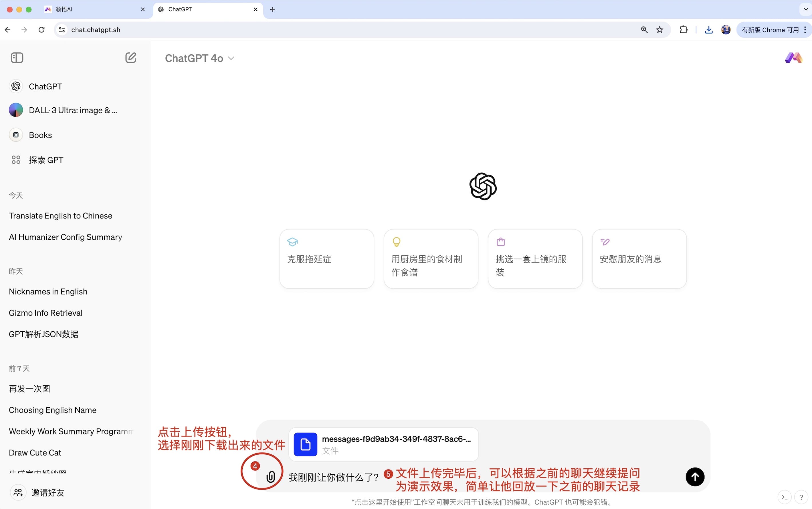The width and height of the screenshot is (812, 509).
Task: Open the 探索 GPT explore item
Action: click(x=46, y=160)
